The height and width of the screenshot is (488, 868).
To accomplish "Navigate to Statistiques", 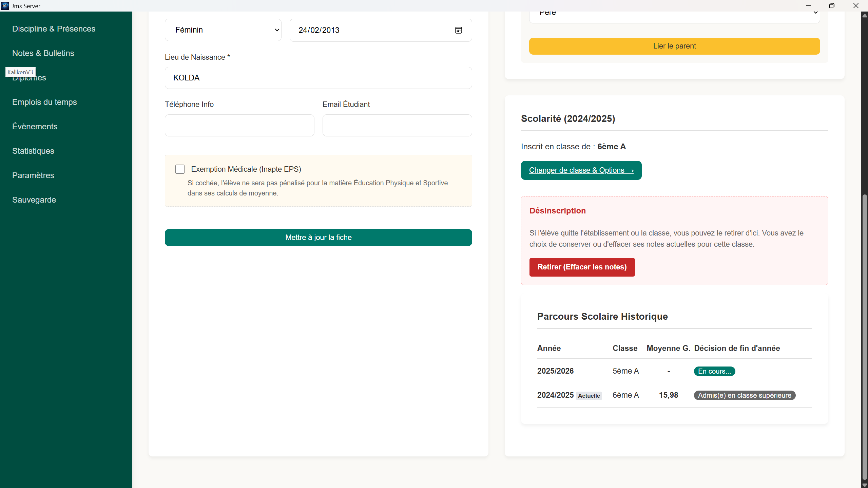I will (33, 151).
